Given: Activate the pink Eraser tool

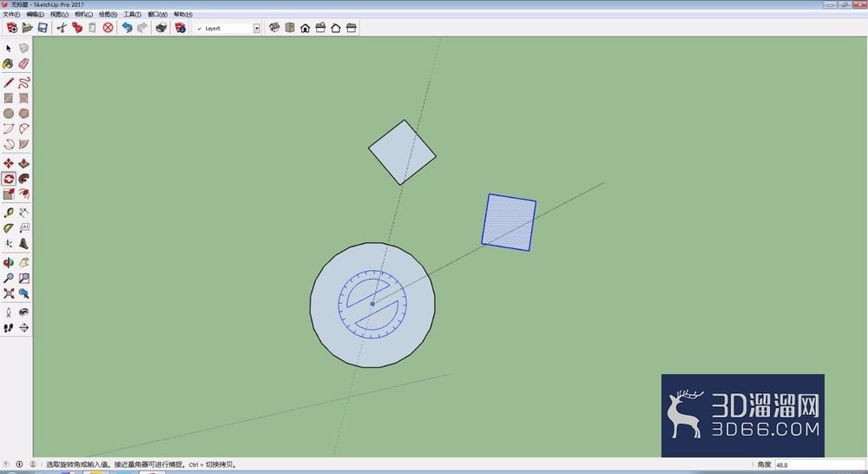Looking at the screenshot, I should click(23, 63).
